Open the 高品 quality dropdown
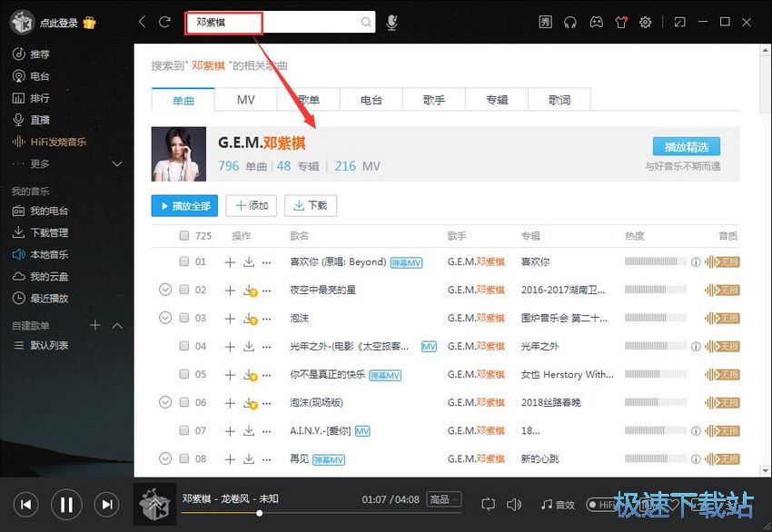 443,499
